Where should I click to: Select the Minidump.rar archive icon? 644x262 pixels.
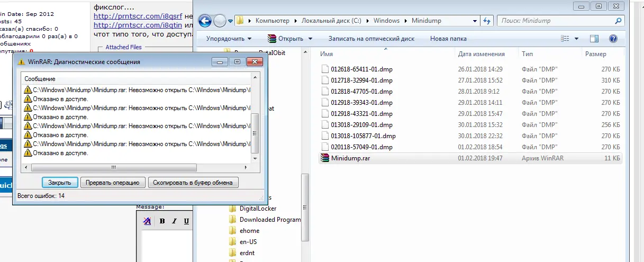pos(325,158)
